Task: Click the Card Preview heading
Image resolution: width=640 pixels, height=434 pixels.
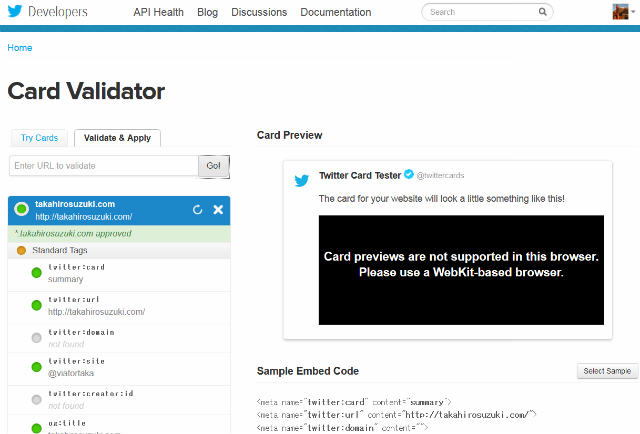Action: 289,135
